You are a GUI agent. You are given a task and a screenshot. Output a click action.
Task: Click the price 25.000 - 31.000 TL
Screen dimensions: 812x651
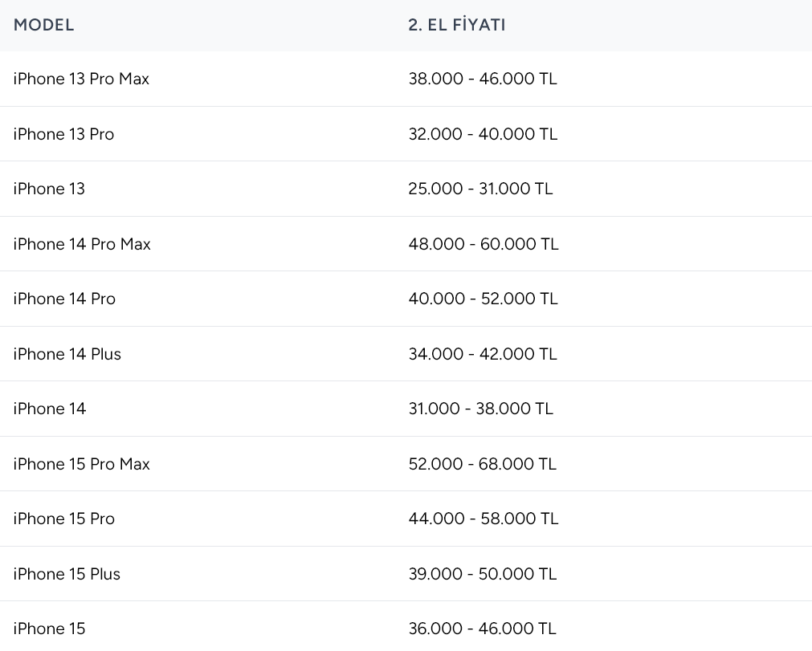pos(480,189)
